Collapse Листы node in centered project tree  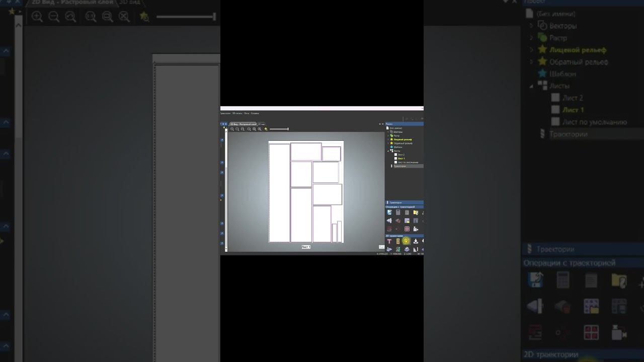(x=388, y=151)
